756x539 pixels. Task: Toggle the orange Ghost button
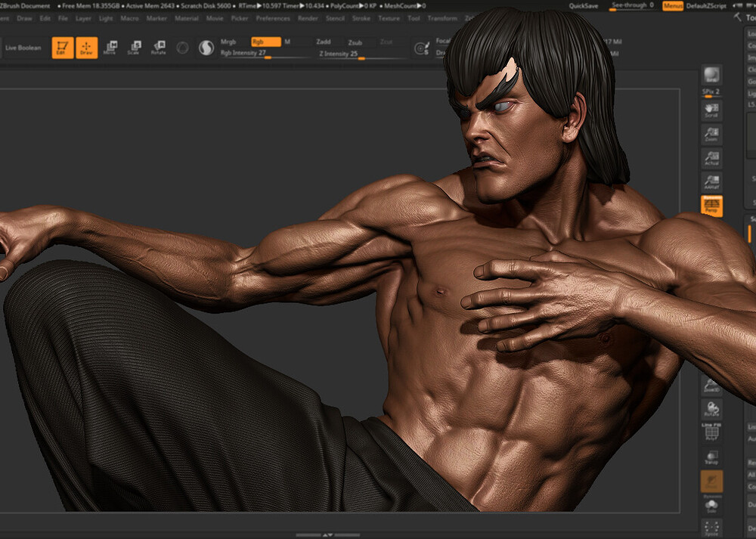click(x=711, y=481)
